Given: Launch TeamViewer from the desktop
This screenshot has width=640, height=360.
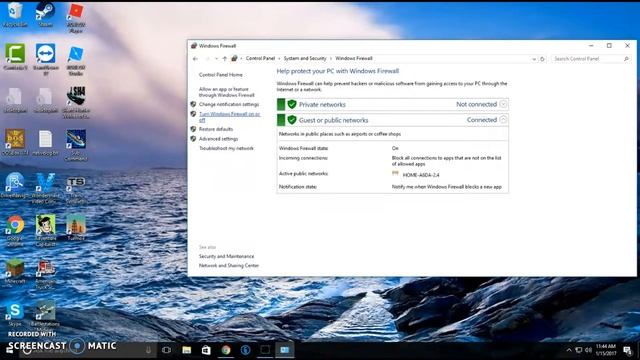Looking at the screenshot, I should (45, 60).
